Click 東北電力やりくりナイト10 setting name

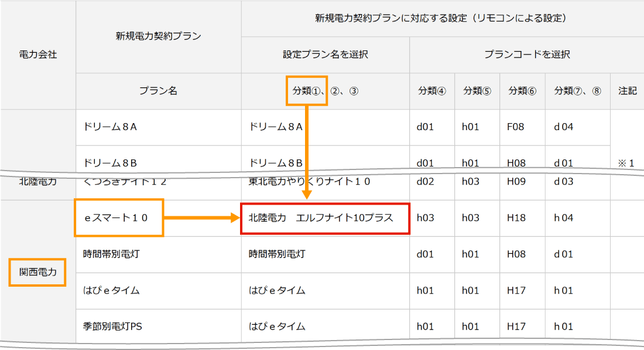tap(309, 181)
